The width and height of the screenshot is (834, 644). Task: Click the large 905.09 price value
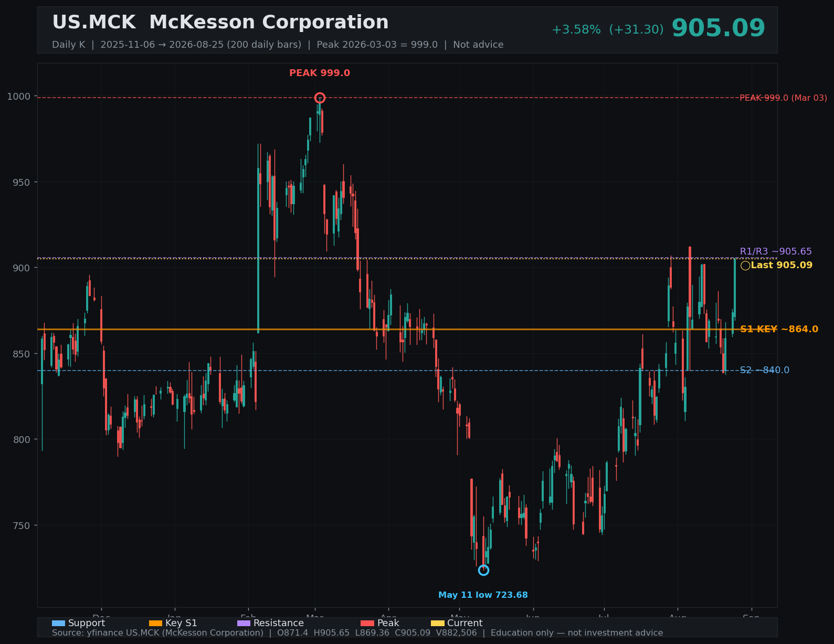click(x=718, y=28)
